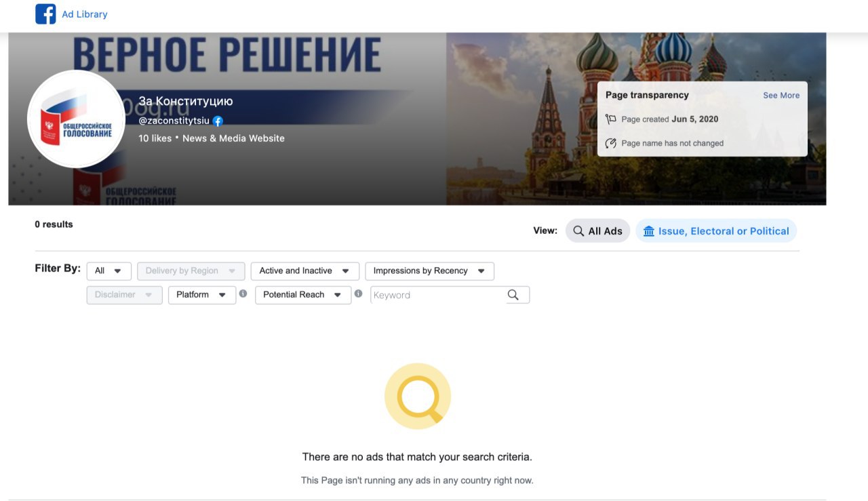Click the Page transparency heading

[647, 95]
